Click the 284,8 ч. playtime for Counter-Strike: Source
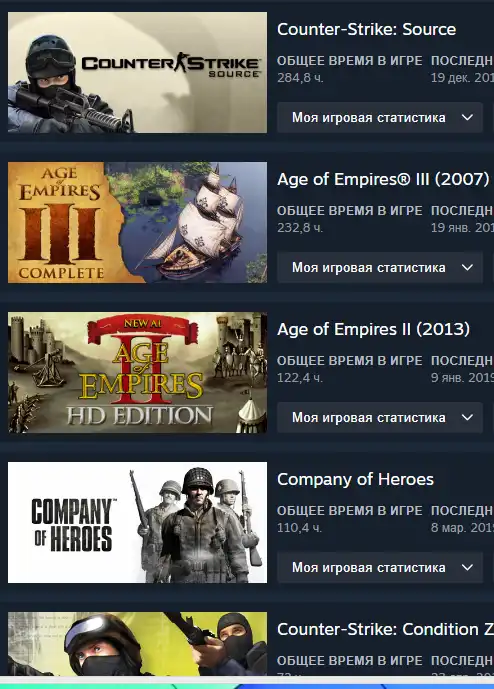 coord(300,78)
